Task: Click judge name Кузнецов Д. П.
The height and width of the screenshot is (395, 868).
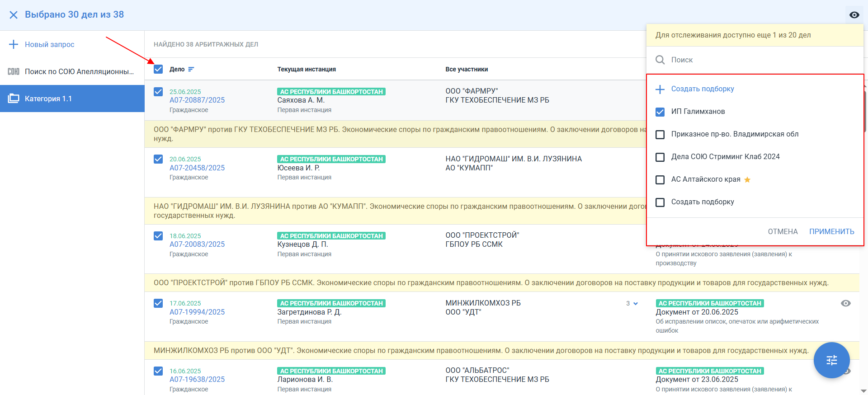Action: coord(302,245)
